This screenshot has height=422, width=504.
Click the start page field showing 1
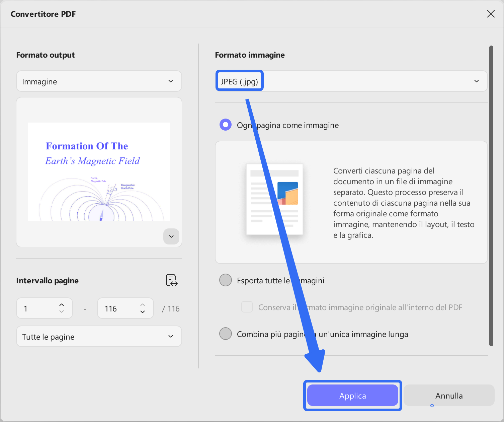[45, 308]
